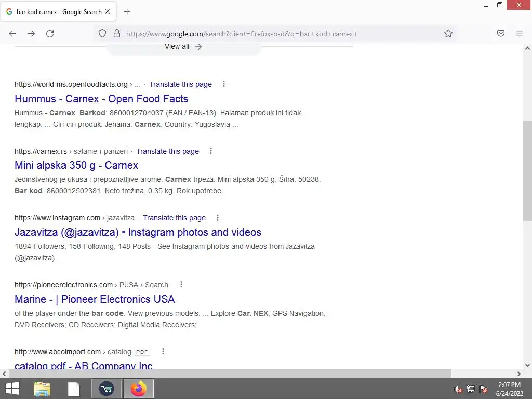Open Marine Pioneer Electronics USA result

pyautogui.click(x=95, y=299)
